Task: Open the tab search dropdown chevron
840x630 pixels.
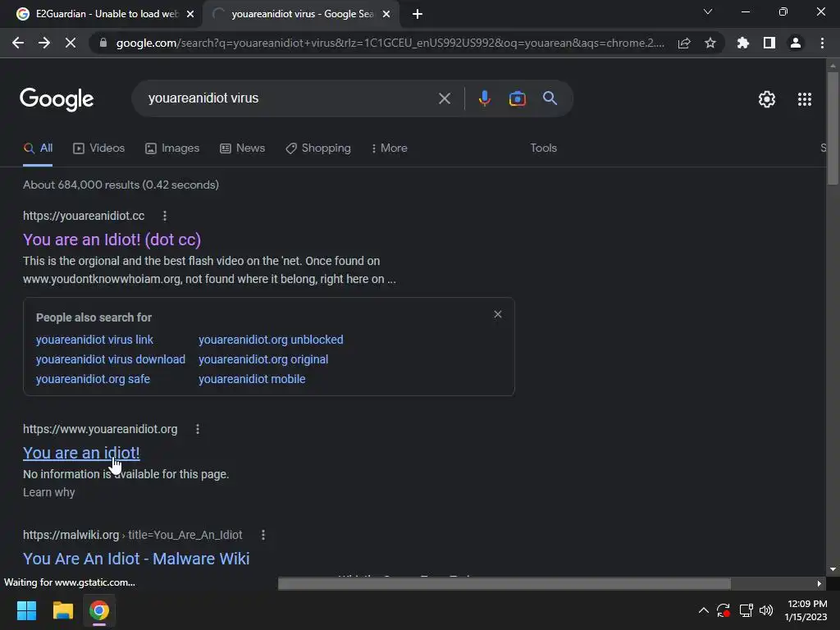Action: (708, 11)
